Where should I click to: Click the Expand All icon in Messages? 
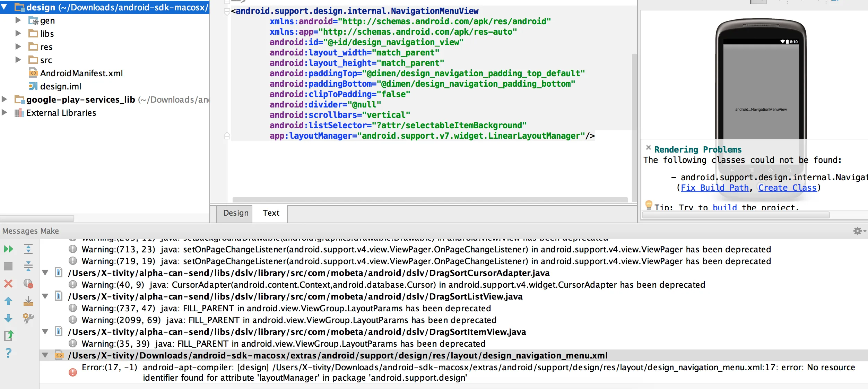click(x=28, y=249)
